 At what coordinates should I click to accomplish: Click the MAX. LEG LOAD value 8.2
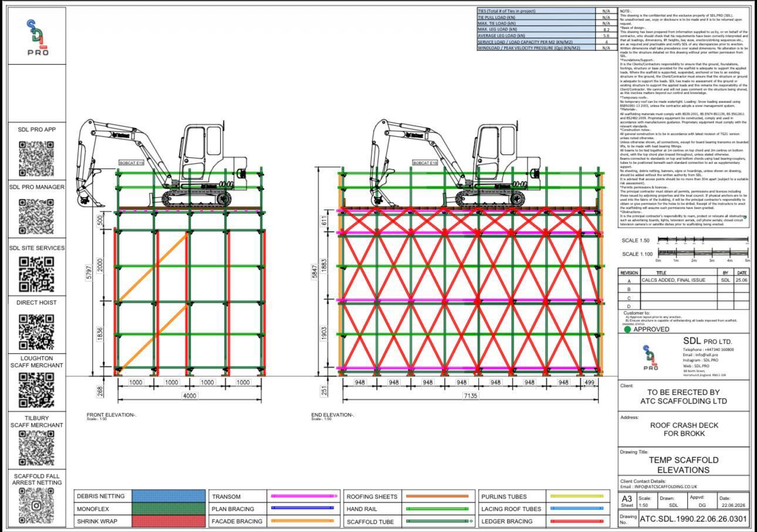606,29
